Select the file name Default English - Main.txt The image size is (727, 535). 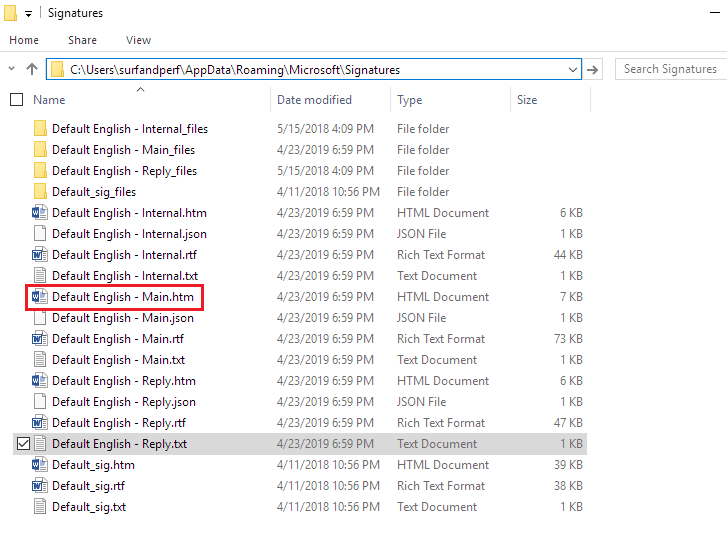click(x=118, y=360)
